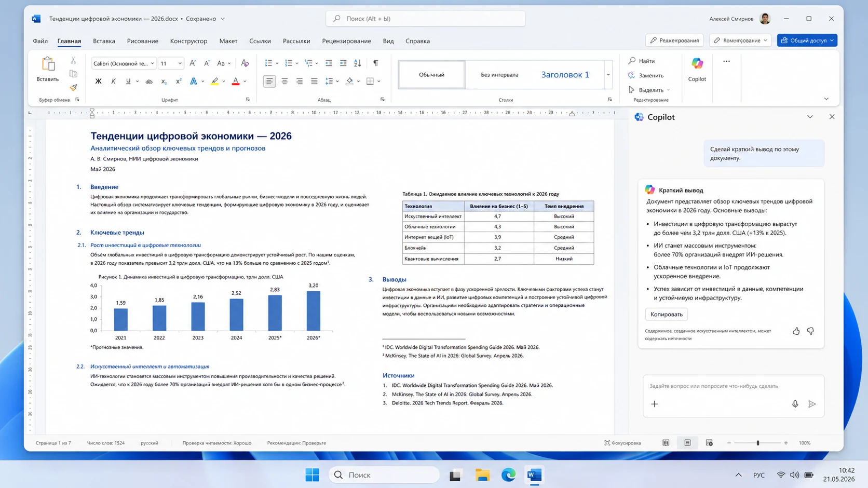Click the Format Painter brush icon
This screenshot has height=488, width=868.
pyautogui.click(x=74, y=88)
